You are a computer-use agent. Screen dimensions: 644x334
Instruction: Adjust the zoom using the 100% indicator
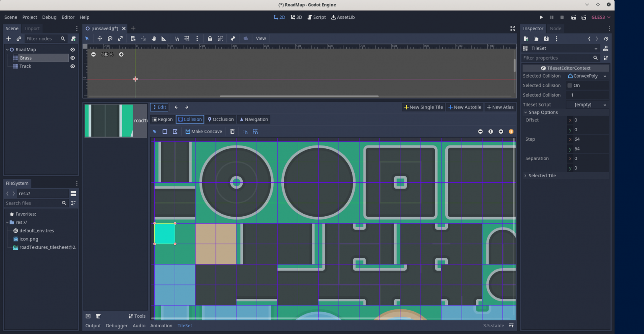click(106, 54)
